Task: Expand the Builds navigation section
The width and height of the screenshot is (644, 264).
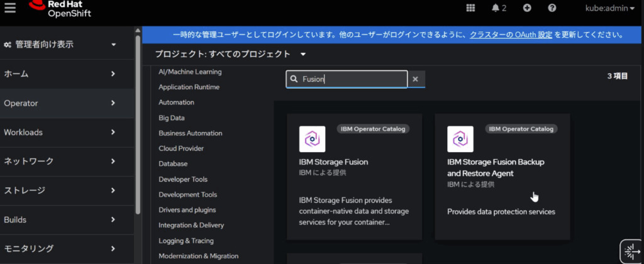Action: pyautogui.click(x=67, y=219)
